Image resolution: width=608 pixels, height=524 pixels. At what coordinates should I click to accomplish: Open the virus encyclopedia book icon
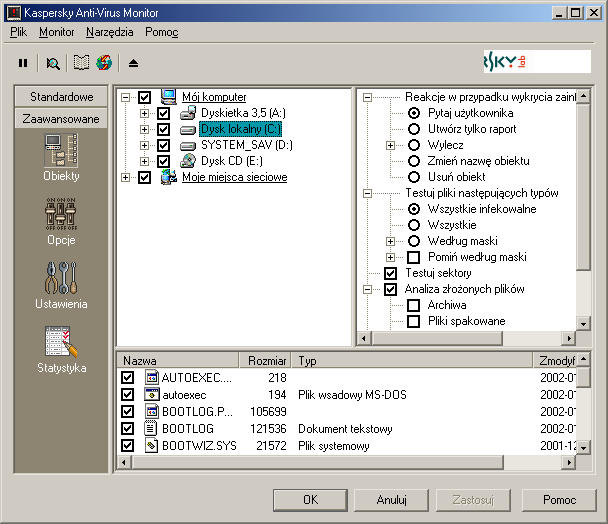click(81, 63)
